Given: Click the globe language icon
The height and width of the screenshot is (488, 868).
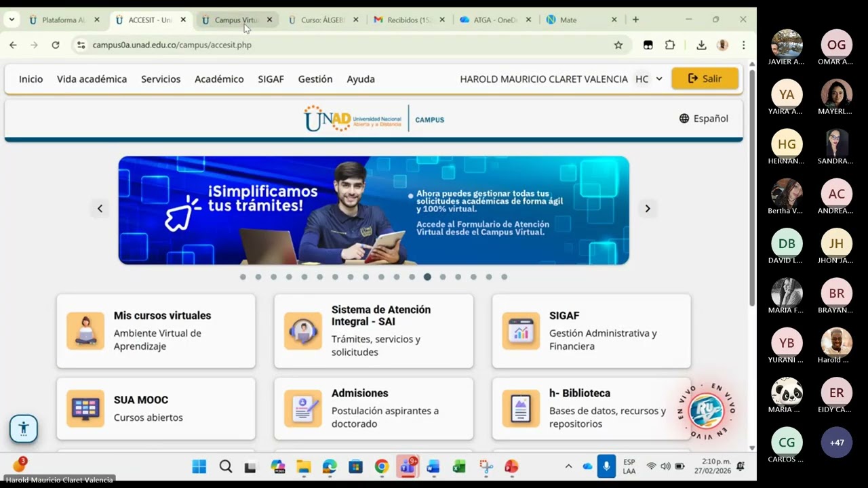Looking at the screenshot, I should [684, 119].
